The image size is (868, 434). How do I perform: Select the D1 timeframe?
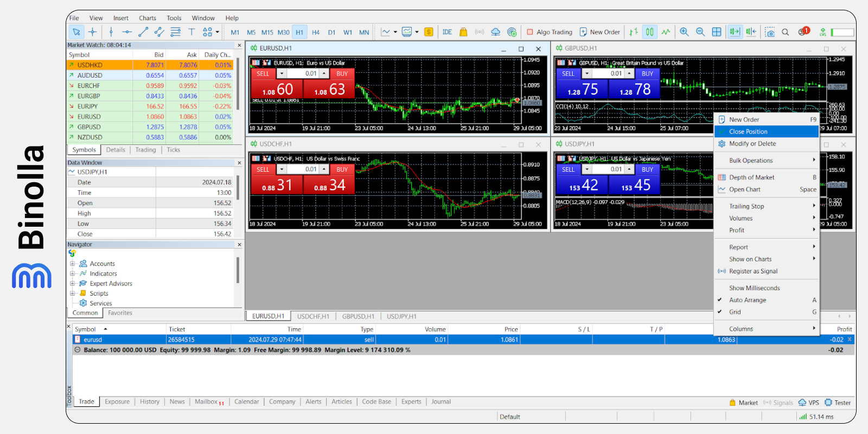[331, 33]
